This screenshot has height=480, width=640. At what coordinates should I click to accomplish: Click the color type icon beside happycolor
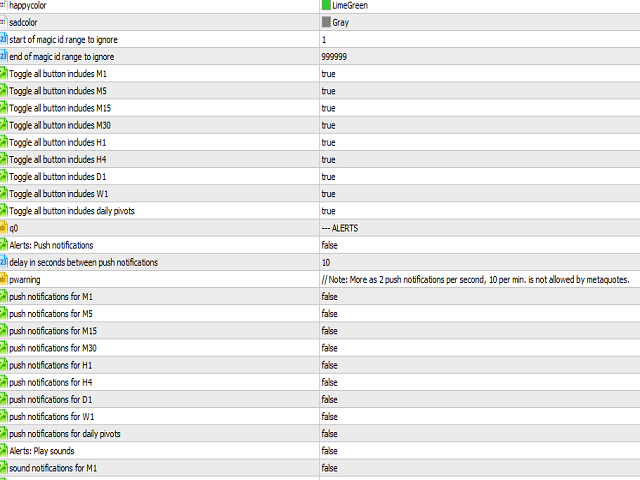pyautogui.click(x=4, y=5)
